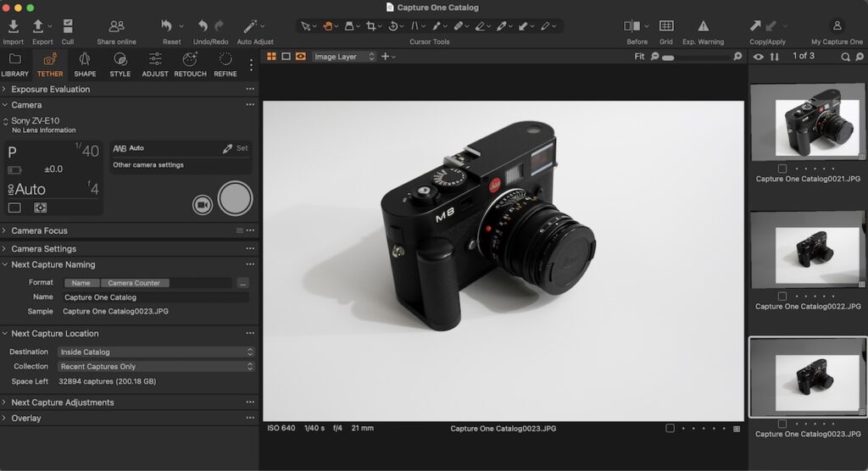Viewport: 868px width, 471px height.
Task: Open the tool tabs vertical dots menu
Action: pos(251,64)
